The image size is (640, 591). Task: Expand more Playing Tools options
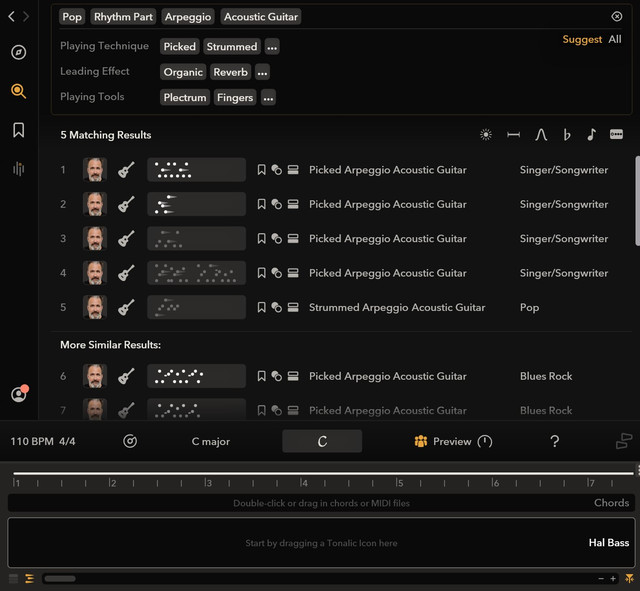[268, 98]
